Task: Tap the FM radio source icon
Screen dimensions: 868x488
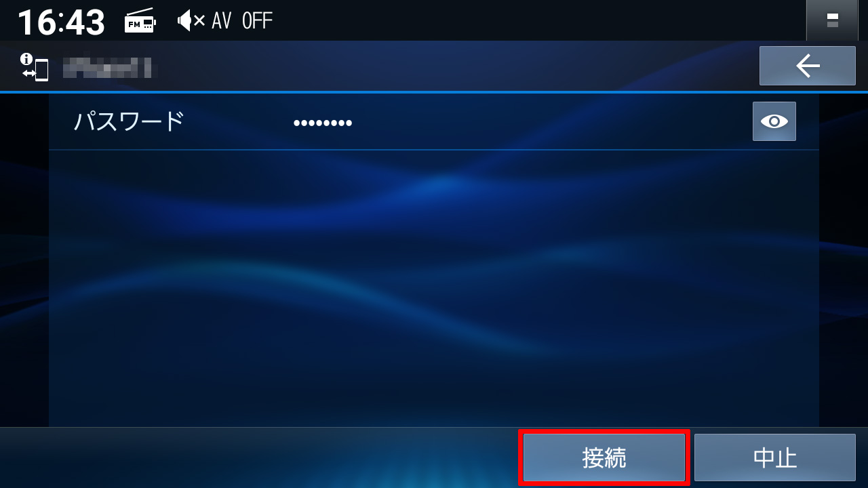Action: pos(140,23)
